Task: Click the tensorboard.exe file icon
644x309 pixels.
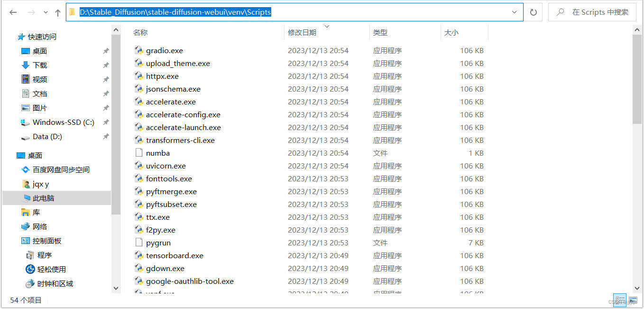Action: pyautogui.click(x=139, y=255)
